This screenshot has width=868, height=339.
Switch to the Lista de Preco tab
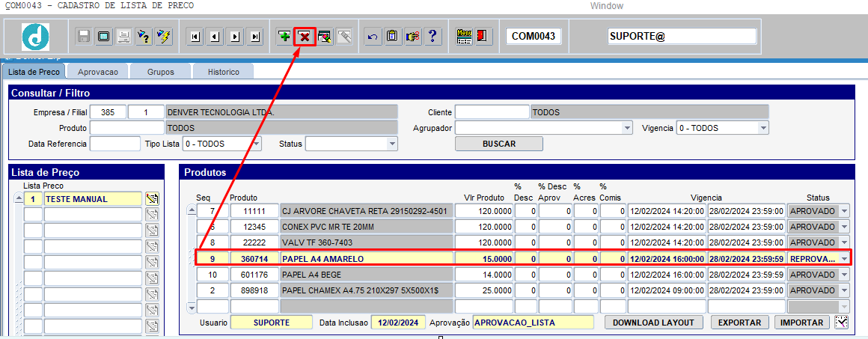34,72
